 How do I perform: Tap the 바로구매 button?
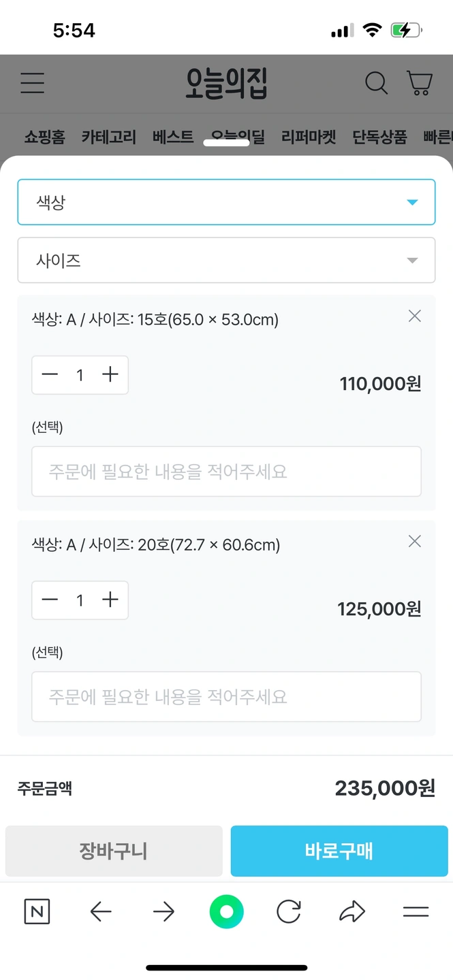pyautogui.click(x=339, y=851)
